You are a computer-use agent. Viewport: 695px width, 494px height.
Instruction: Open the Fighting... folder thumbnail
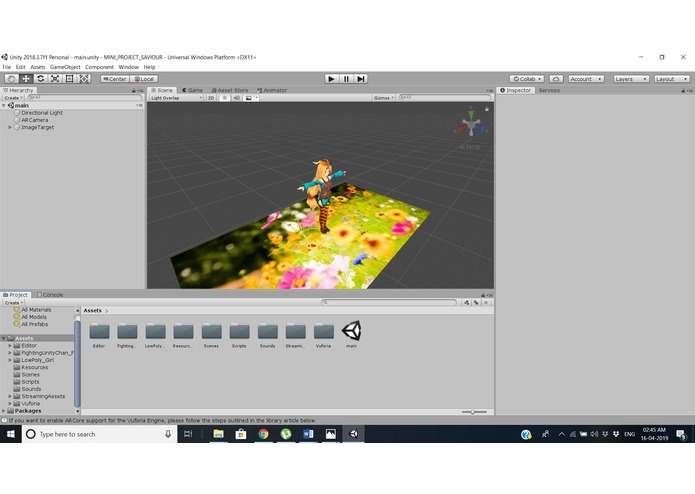coord(127,331)
